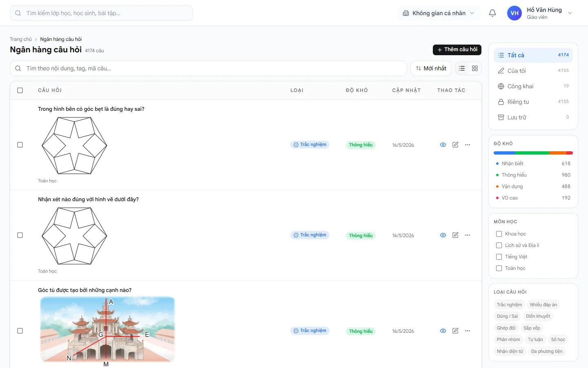
Task: Select the Đa phương tiện type chip
Action: [x=547, y=351]
